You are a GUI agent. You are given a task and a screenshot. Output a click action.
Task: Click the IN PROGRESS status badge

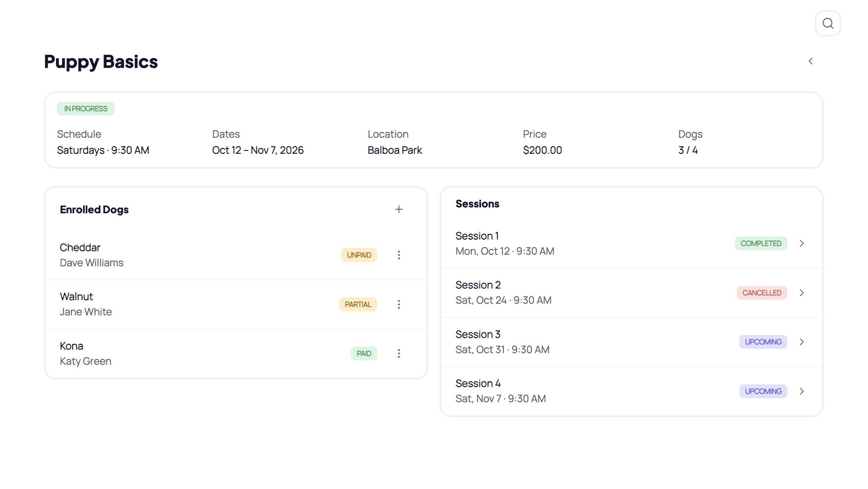coord(86,109)
